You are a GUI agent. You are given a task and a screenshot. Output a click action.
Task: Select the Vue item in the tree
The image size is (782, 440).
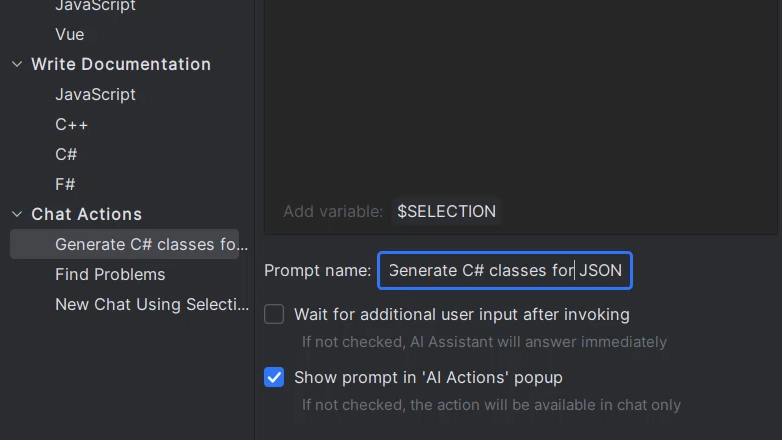(x=69, y=34)
